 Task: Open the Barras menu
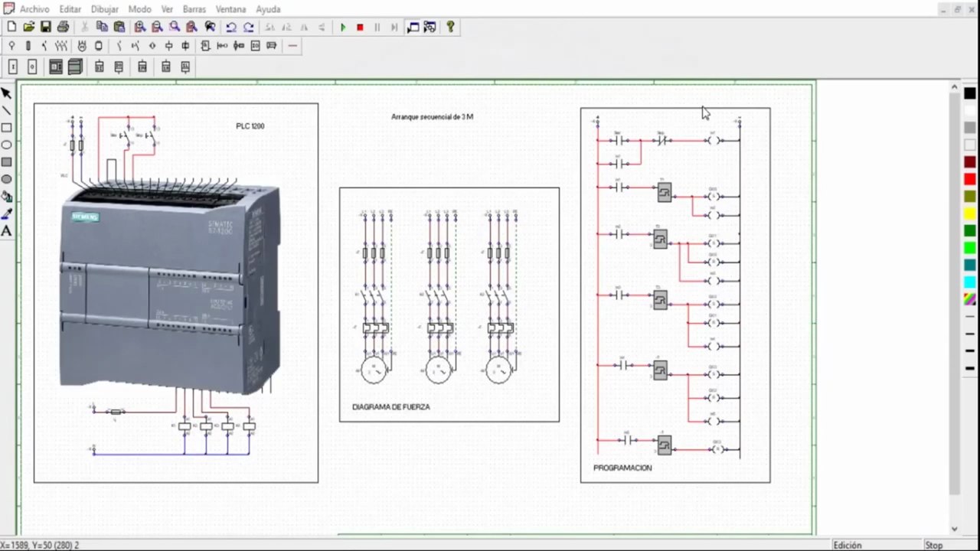pyautogui.click(x=194, y=9)
